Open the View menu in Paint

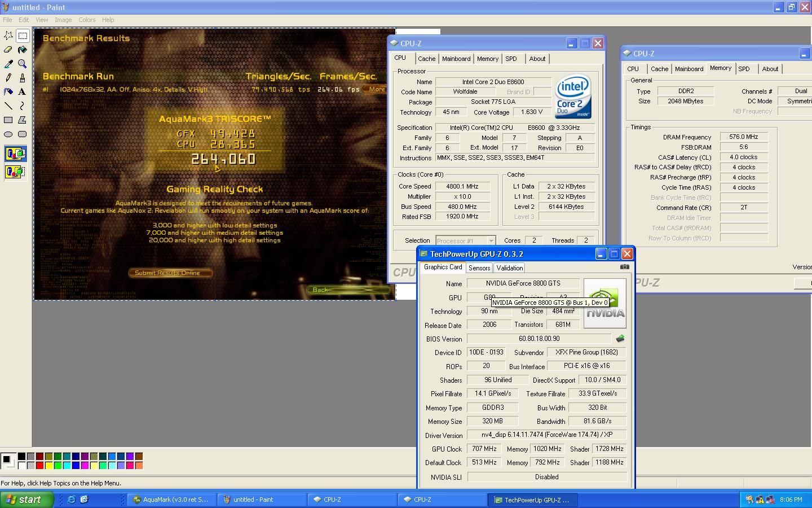tap(42, 20)
